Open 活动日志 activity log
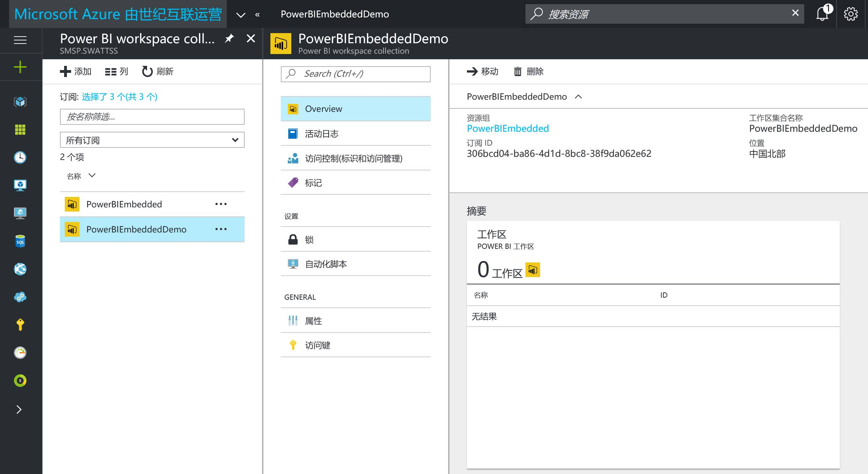This screenshot has height=474, width=868. point(355,133)
